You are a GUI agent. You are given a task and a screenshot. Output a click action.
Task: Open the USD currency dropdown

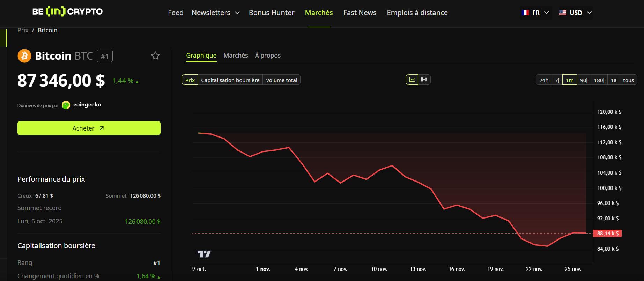(x=575, y=13)
